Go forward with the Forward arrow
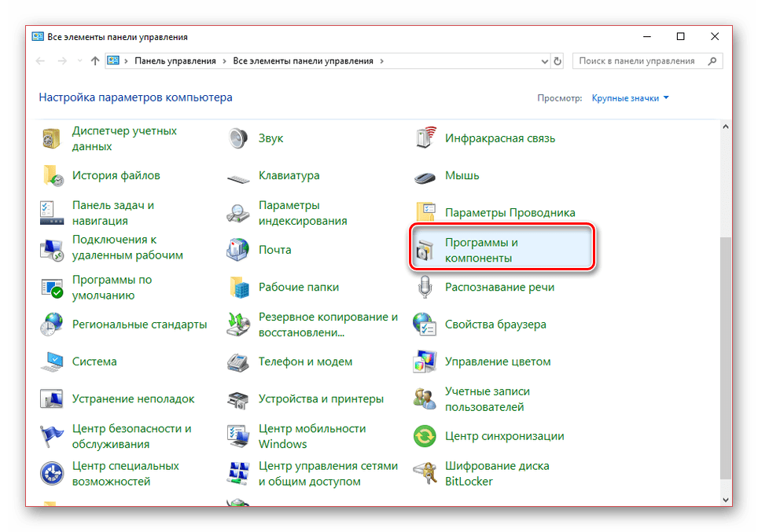 coord(62,61)
